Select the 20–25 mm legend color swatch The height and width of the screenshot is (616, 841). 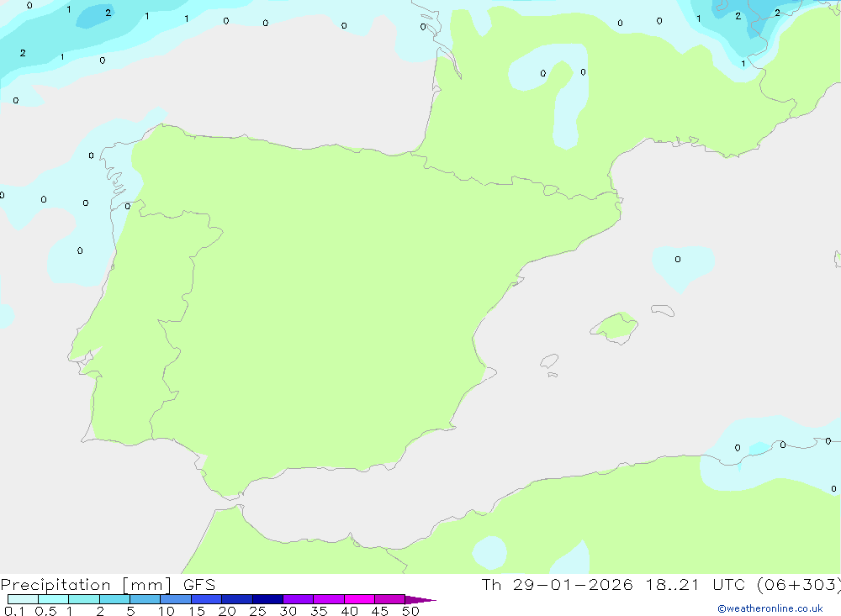(x=237, y=599)
